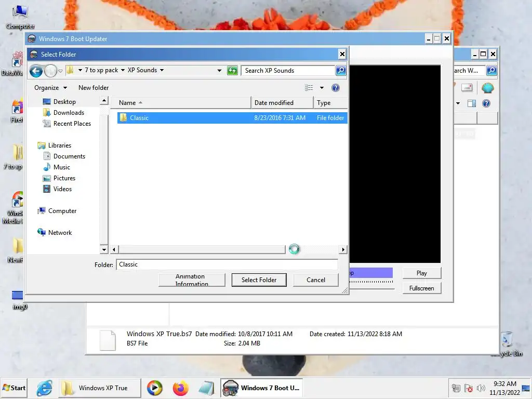Click the Classic folder icon
Image resolution: width=532 pixels, height=399 pixels.
124,118
